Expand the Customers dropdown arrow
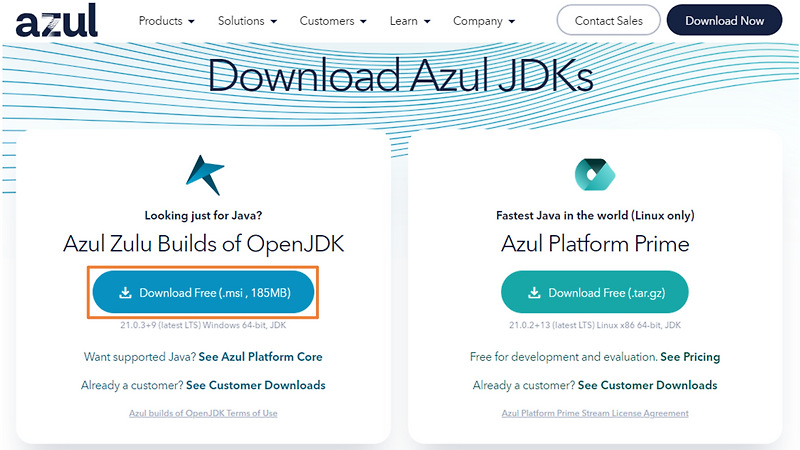800x450 pixels. tap(363, 21)
